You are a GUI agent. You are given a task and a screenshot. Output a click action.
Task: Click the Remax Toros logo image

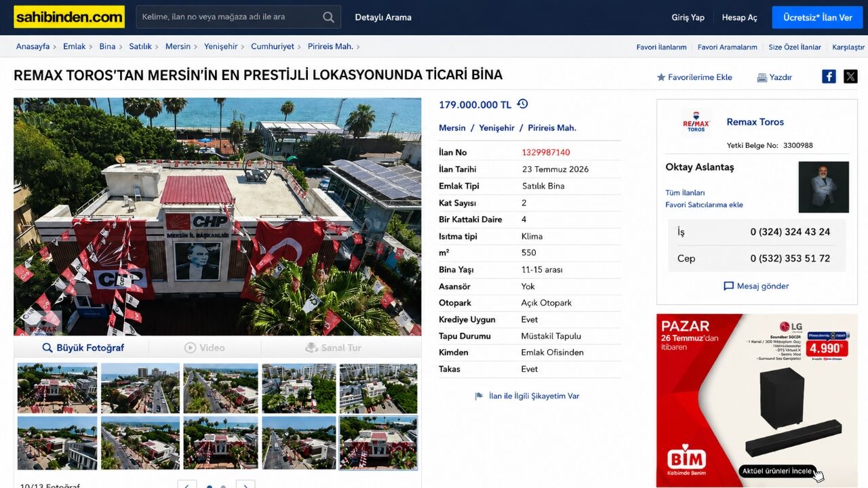pyautogui.click(x=696, y=123)
